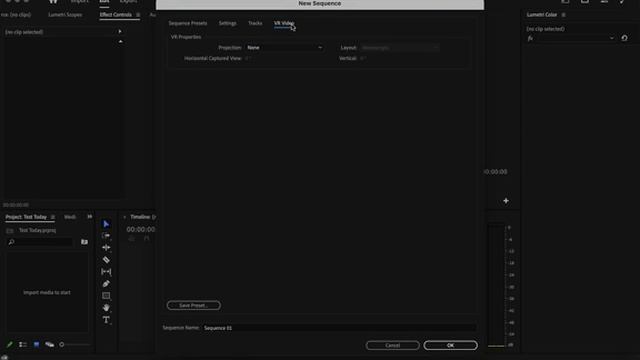
Task: Click the fx icon in Lumetri Color
Action: [530, 38]
